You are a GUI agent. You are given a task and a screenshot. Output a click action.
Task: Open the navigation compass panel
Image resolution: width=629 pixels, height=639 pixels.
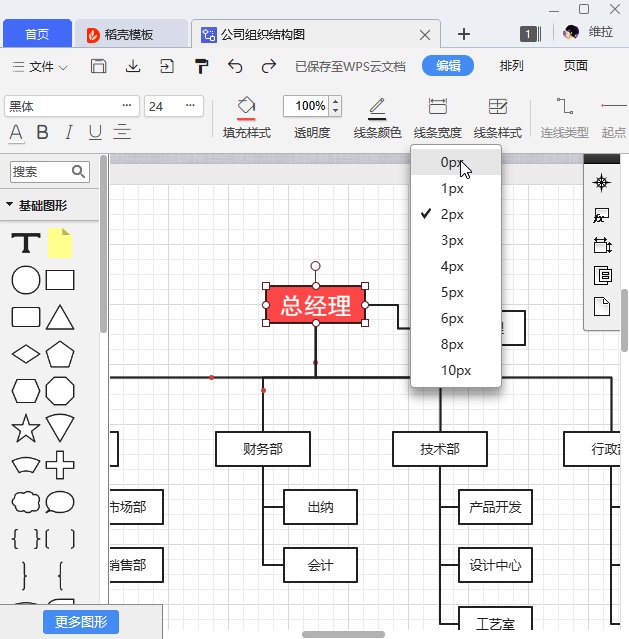coord(602,183)
